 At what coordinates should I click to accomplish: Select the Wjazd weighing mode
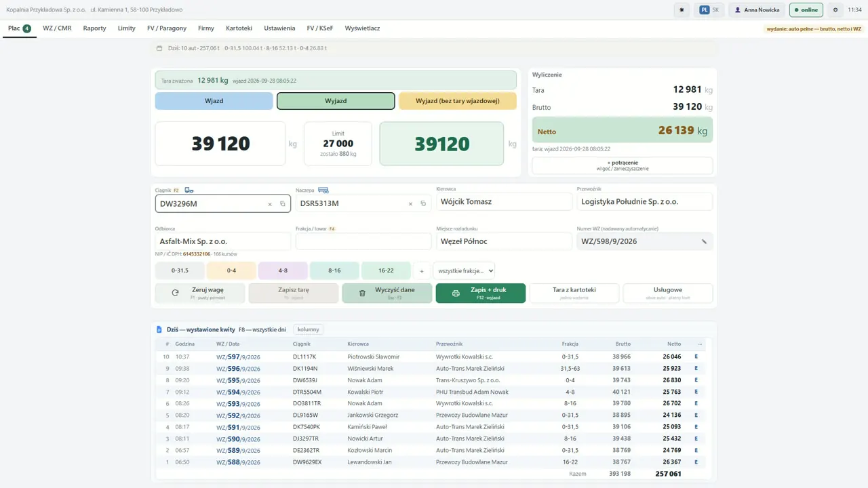[214, 101]
